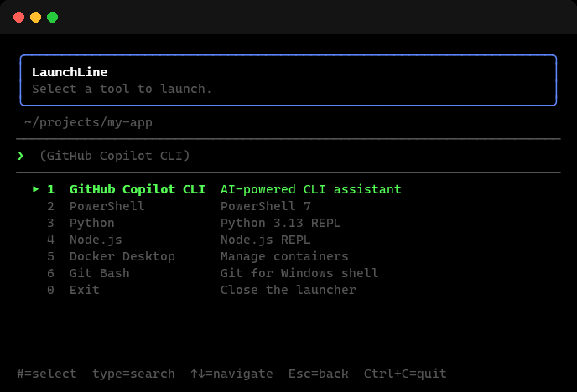Select the GitHub Copilot CLI menu entry
Viewport: 577px width, 392px height.
216,189
